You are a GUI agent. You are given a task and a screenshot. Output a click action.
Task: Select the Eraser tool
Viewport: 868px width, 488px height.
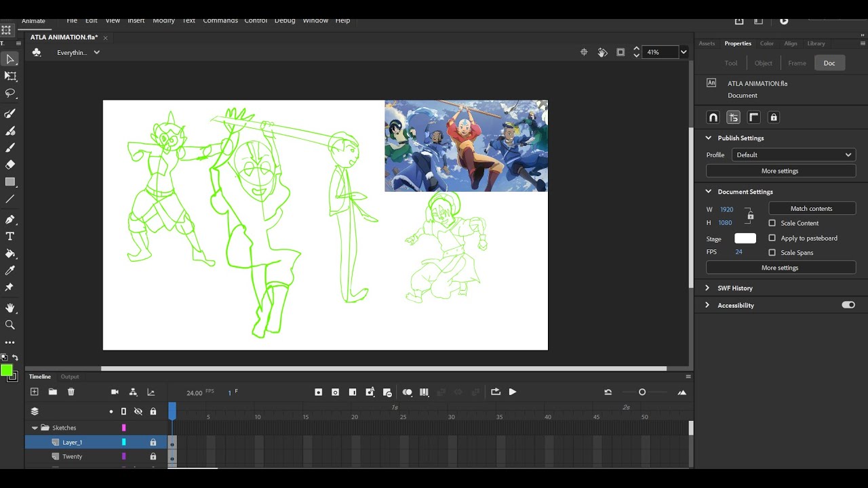(10, 165)
